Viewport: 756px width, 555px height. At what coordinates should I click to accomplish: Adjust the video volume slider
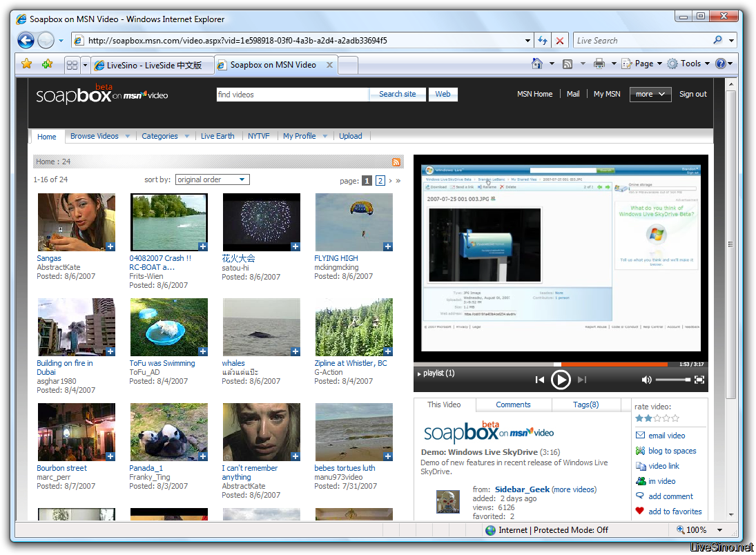pyautogui.click(x=672, y=380)
